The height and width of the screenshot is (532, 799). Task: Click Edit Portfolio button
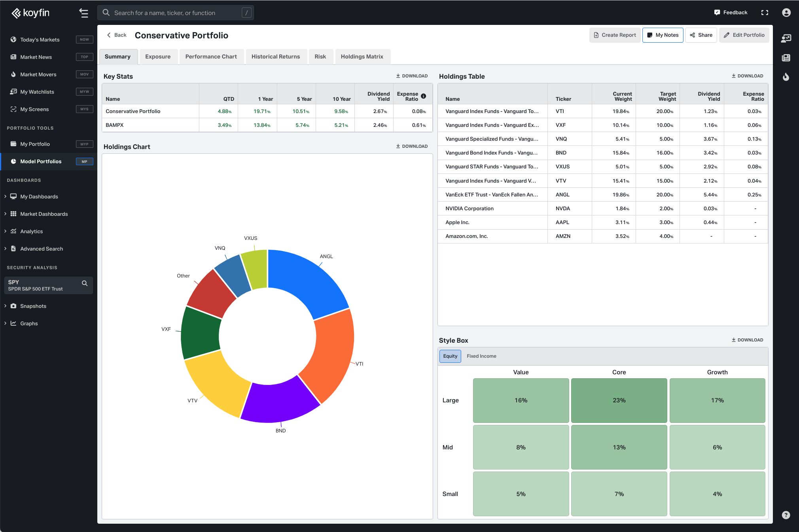744,35
